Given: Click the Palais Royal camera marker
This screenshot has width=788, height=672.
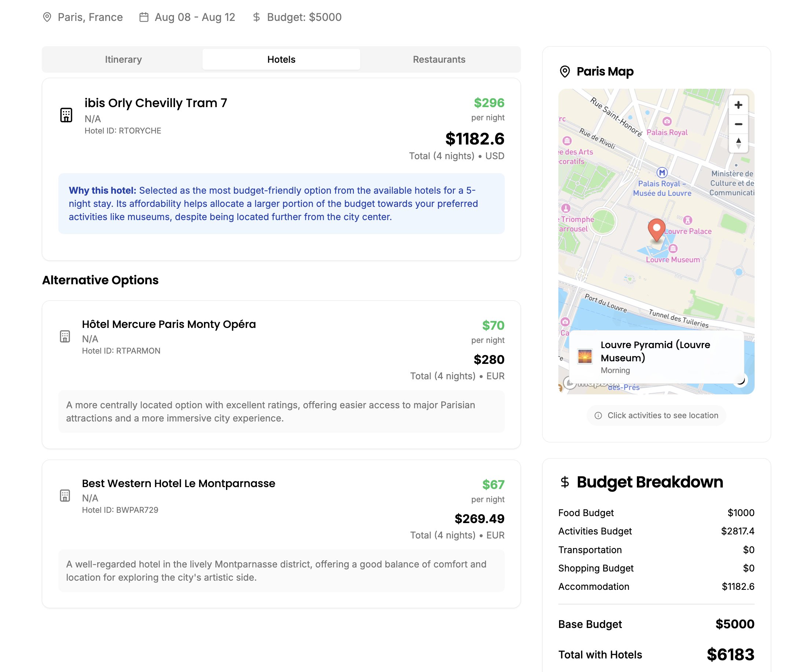Looking at the screenshot, I should tap(667, 121).
